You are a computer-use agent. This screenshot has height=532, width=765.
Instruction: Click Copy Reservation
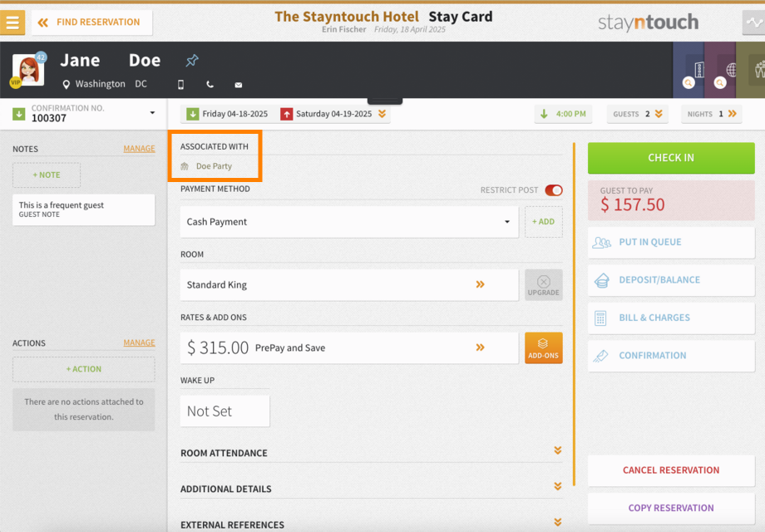[671, 508]
